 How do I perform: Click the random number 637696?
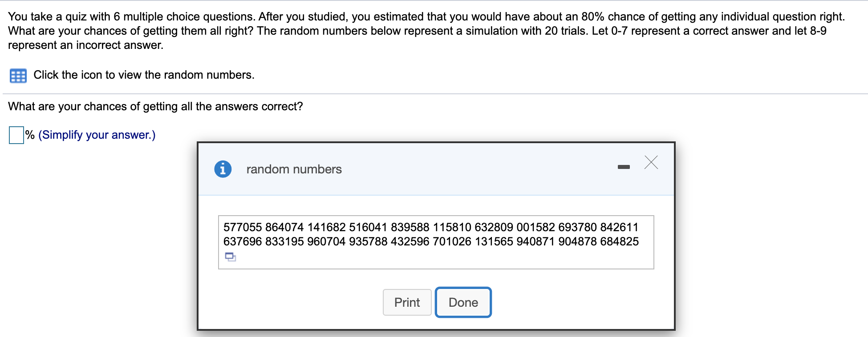(243, 241)
